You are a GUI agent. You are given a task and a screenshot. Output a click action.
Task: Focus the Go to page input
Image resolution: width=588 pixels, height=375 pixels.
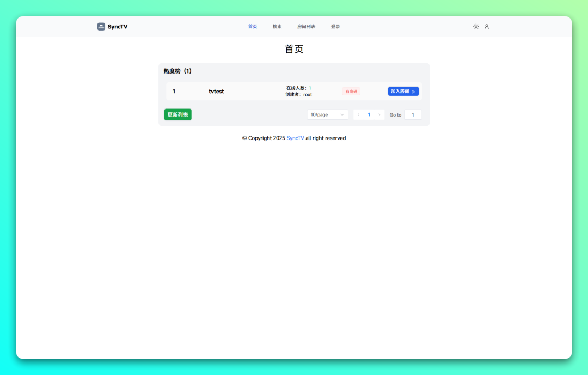[x=413, y=115]
